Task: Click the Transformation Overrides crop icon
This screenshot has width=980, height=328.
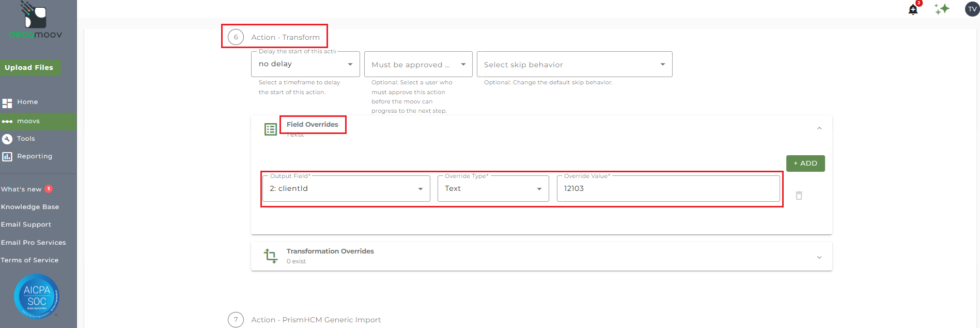Action: pyautogui.click(x=271, y=256)
